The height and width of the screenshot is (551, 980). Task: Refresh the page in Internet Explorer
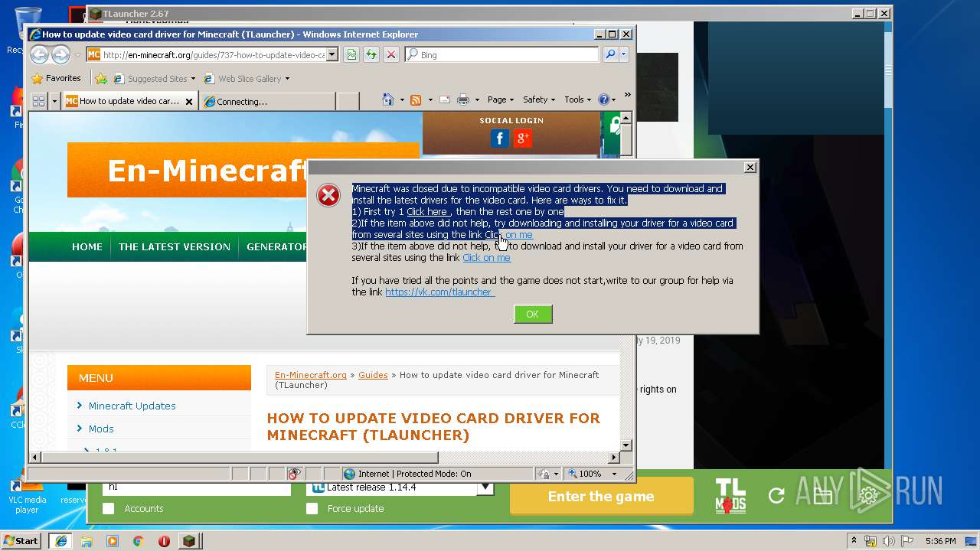[x=371, y=54]
